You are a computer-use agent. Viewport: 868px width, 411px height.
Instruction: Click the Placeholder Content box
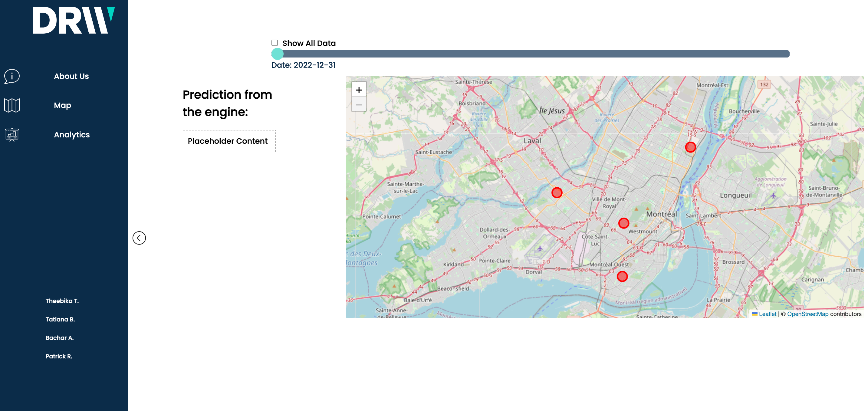(x=229, y=141)
